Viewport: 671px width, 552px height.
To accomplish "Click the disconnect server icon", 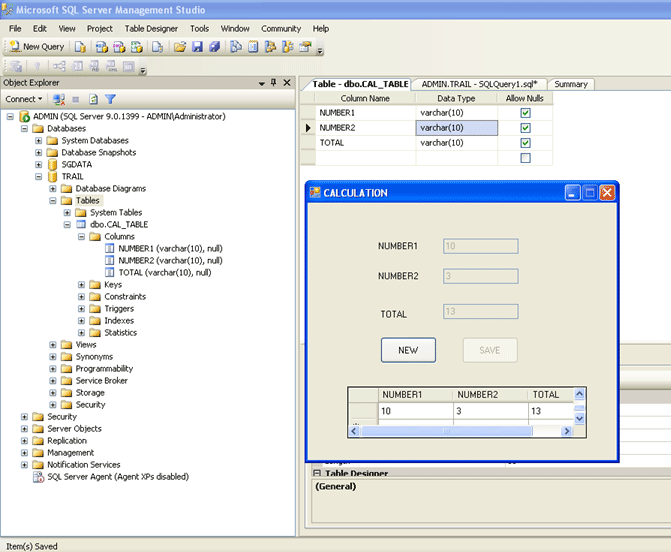I will [59, 99].
